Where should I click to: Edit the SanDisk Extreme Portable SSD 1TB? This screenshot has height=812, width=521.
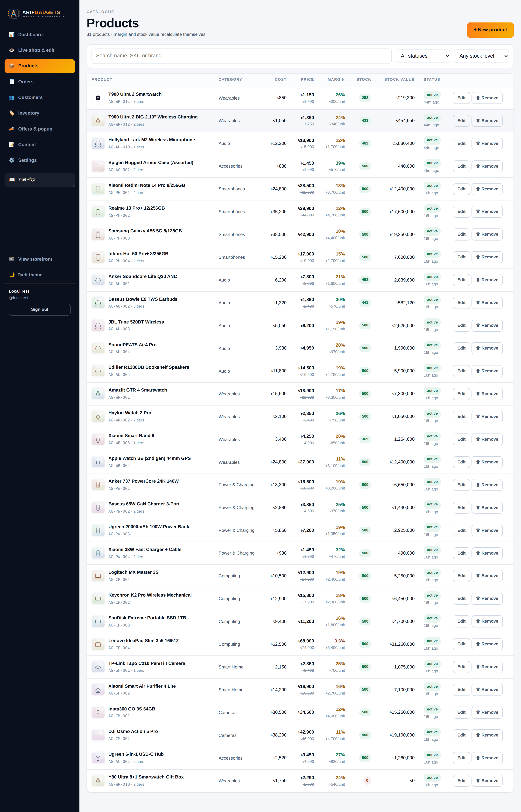pos(461,621)
